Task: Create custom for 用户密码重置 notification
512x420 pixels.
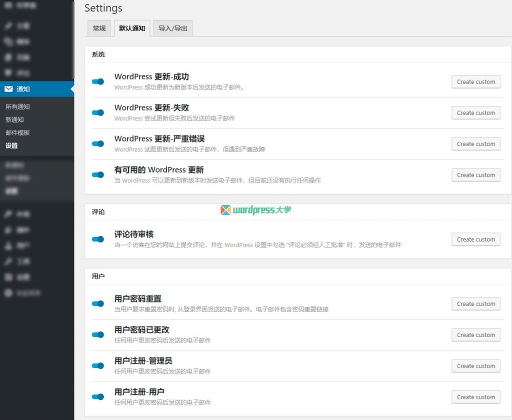Action: [x=476, y=303]
